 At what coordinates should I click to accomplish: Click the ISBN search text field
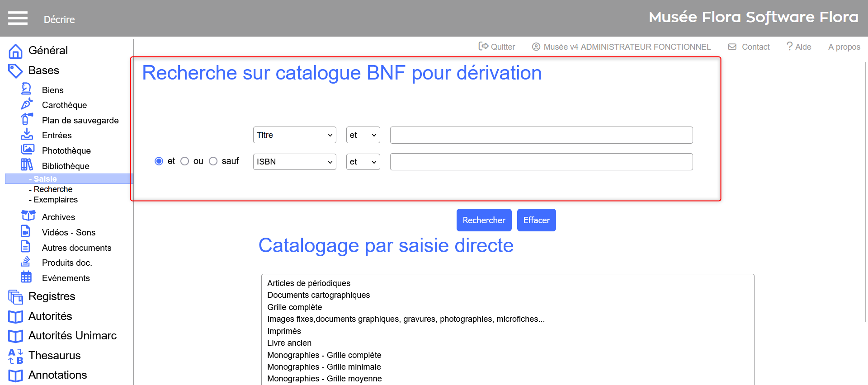click(541, 162)
